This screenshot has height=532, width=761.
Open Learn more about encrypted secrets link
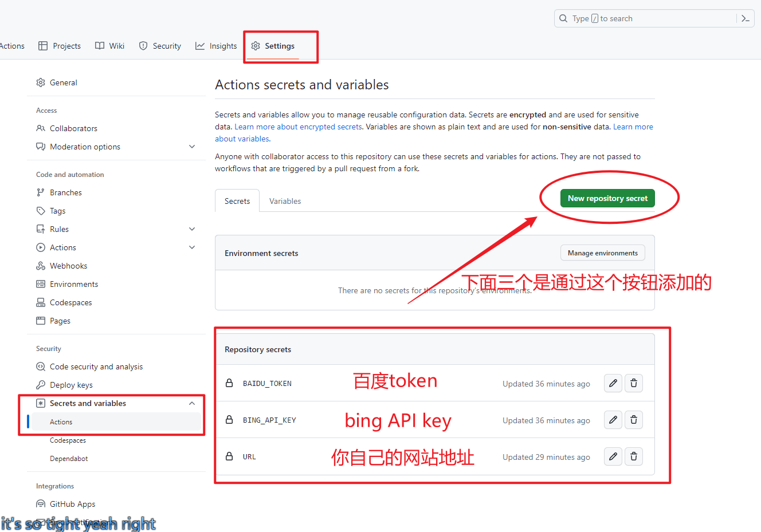pyautogui.click(x=298, y=127)
